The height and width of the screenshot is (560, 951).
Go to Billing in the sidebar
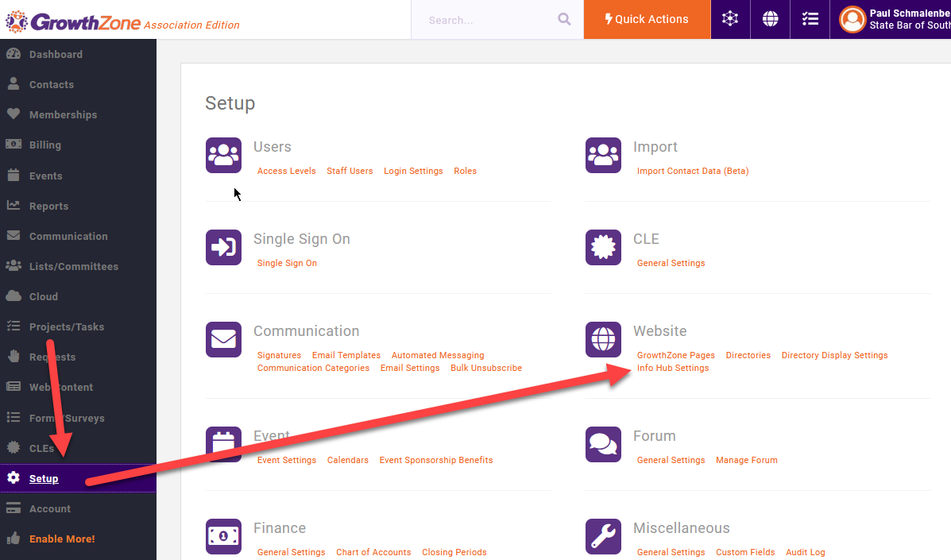coord(44,145)
